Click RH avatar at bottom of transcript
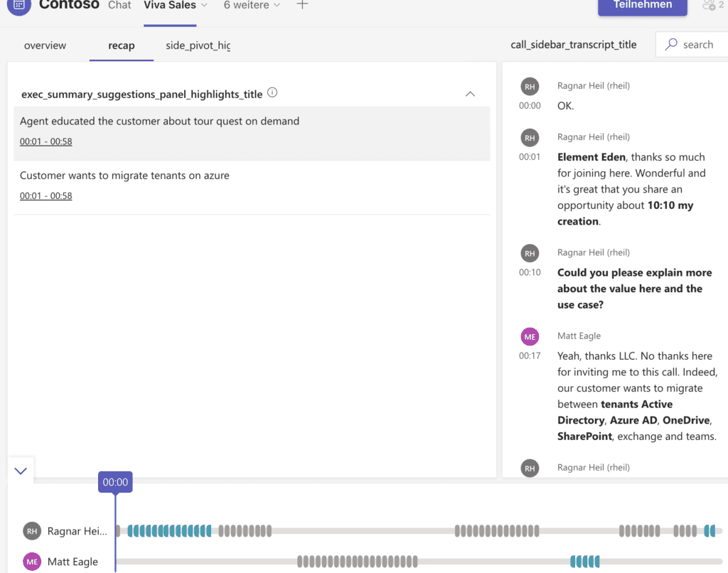728x573 pixels. pyautogui.click(x=530, y=468)
